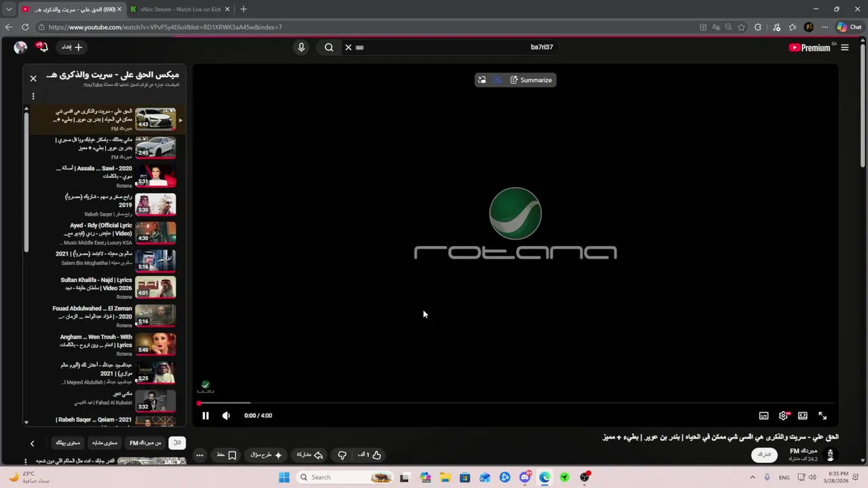Select the similar content filter chip
The height and width of the screenshot is (488, 868).
click(105, 443)
